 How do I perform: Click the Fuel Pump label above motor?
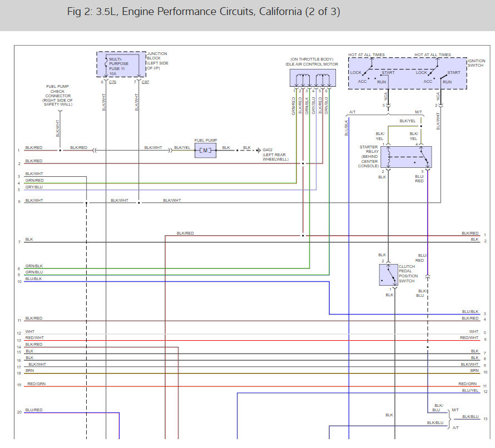click(205, 141)
